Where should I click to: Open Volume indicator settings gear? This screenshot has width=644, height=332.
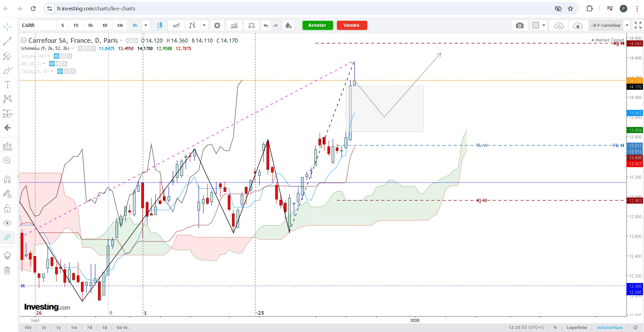click(63, 56)
